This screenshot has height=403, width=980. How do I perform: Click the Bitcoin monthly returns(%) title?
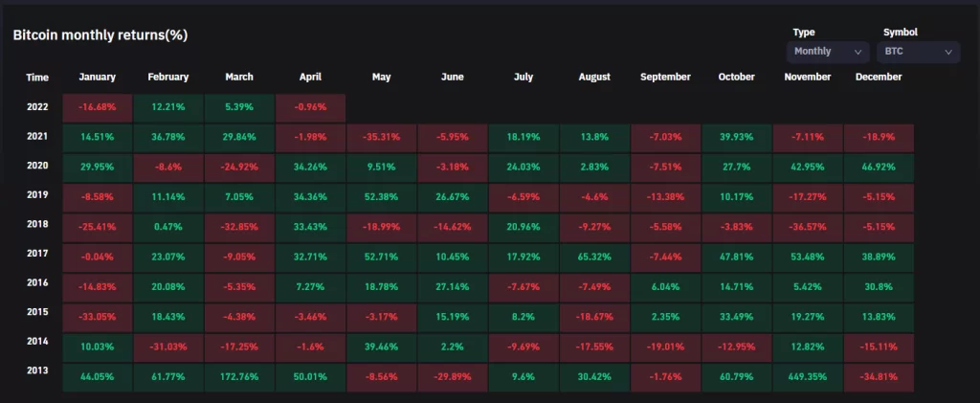[x=100, y=35]
